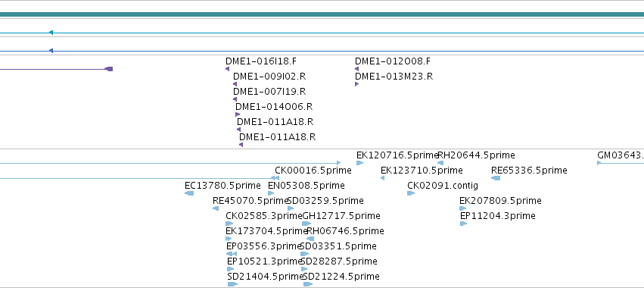Click the SD21224.5prime EST label
The height and width of the screenshot is (288, 644).
(x=341, y=277)
